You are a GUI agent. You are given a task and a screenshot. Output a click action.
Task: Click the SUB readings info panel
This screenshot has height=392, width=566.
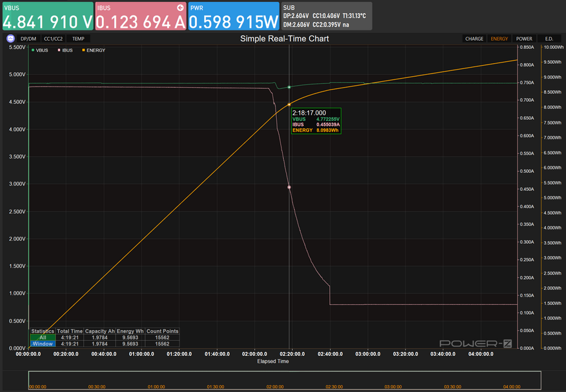coord(327,16)
